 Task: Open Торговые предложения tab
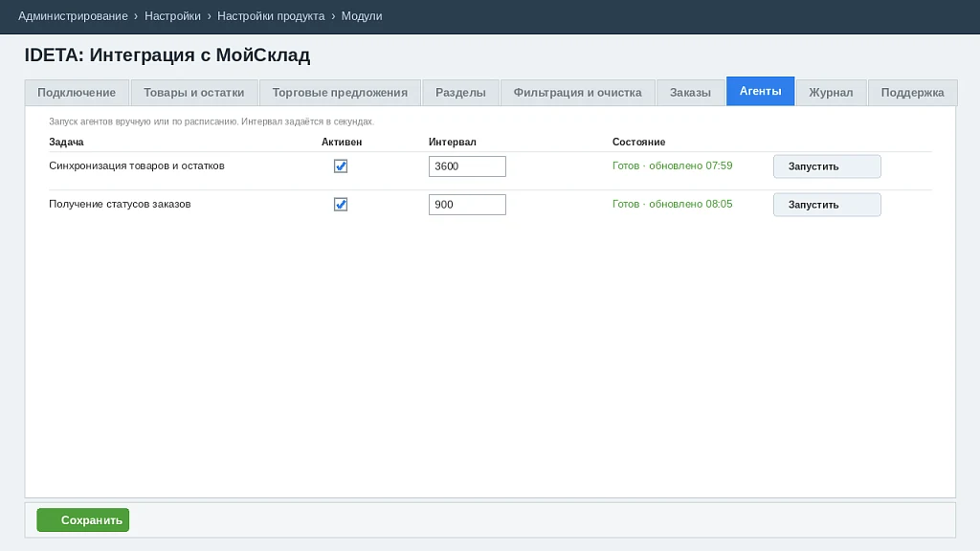pos(340,93)
